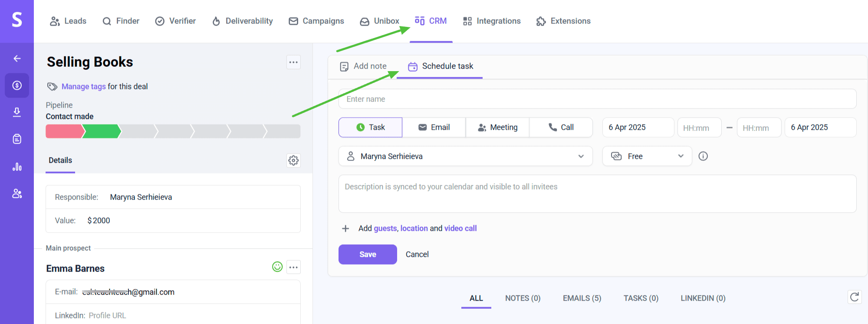The width and height of the screenshot is (868, 324).
Task: Switch to the Add note tab
Action: (x=363, y=66)
